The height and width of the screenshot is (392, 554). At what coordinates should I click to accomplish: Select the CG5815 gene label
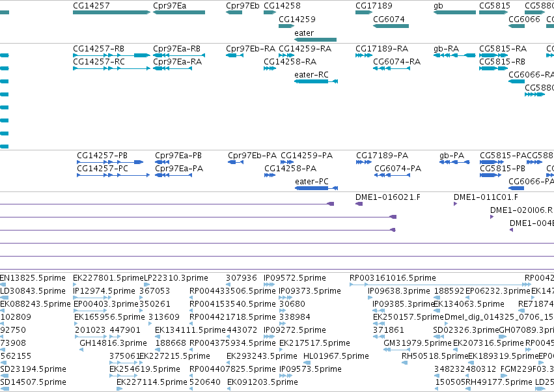pos(495,6)
